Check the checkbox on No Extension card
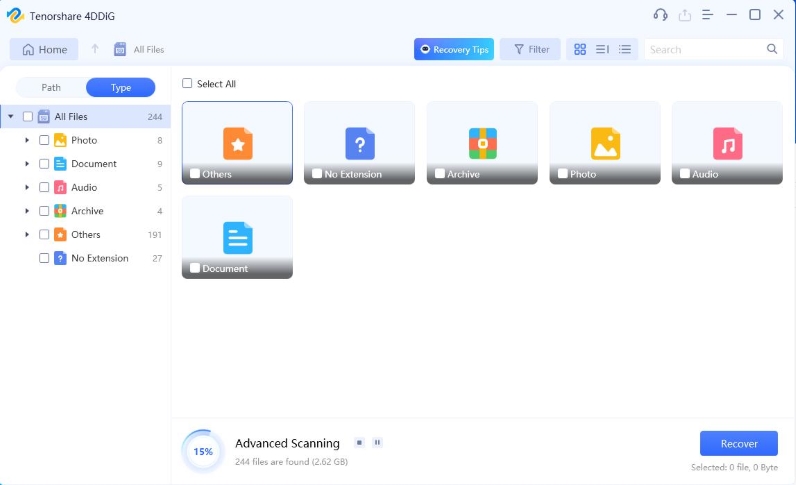 click(x=317, y=174)
